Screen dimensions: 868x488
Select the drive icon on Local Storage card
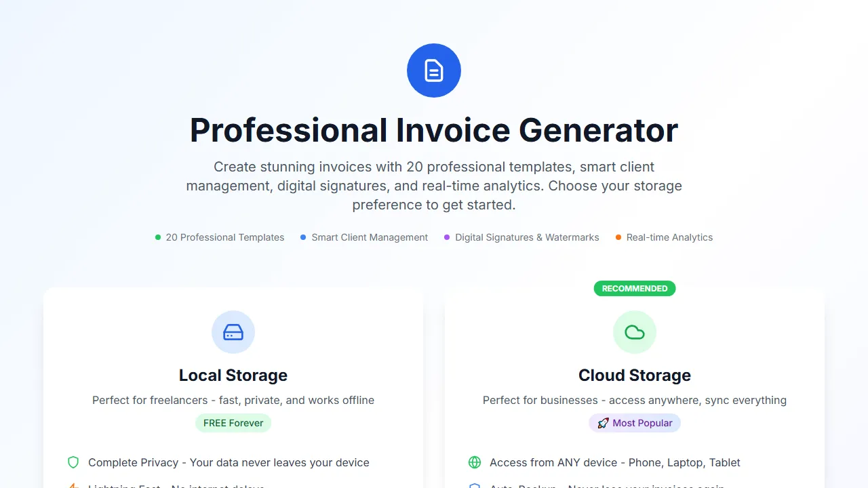click(x=233, y=332)
